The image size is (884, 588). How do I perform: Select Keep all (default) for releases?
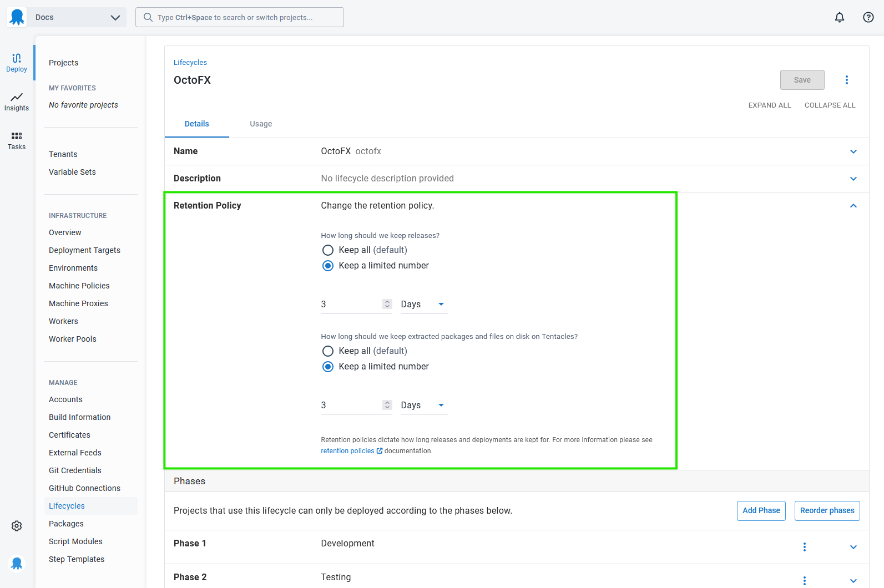(328, 250)
